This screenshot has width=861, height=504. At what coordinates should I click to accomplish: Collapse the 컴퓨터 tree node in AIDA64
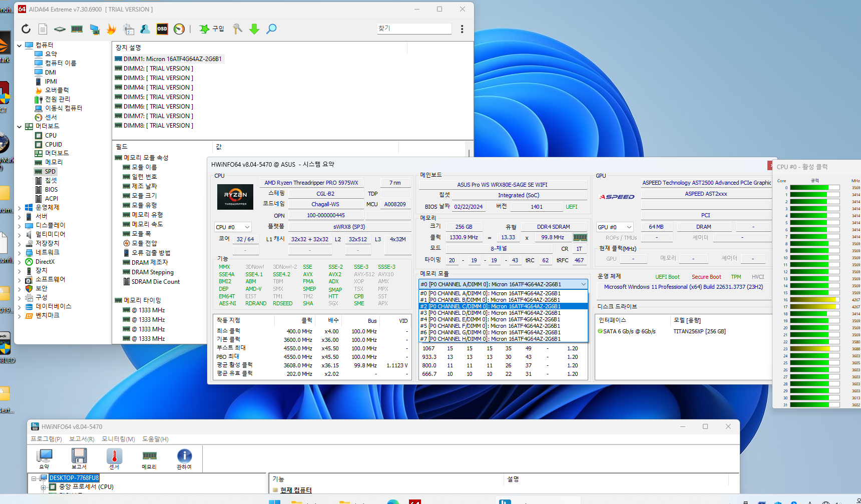tap(20, 46)
